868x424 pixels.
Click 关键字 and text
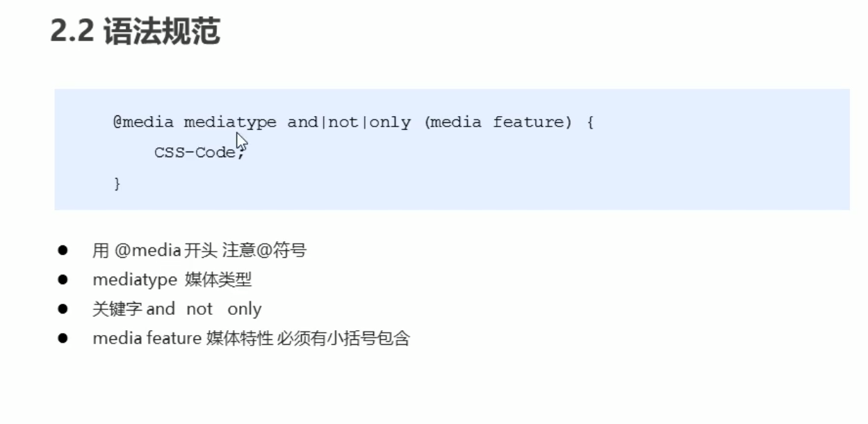pyautogui.click(x=133, y=309)
